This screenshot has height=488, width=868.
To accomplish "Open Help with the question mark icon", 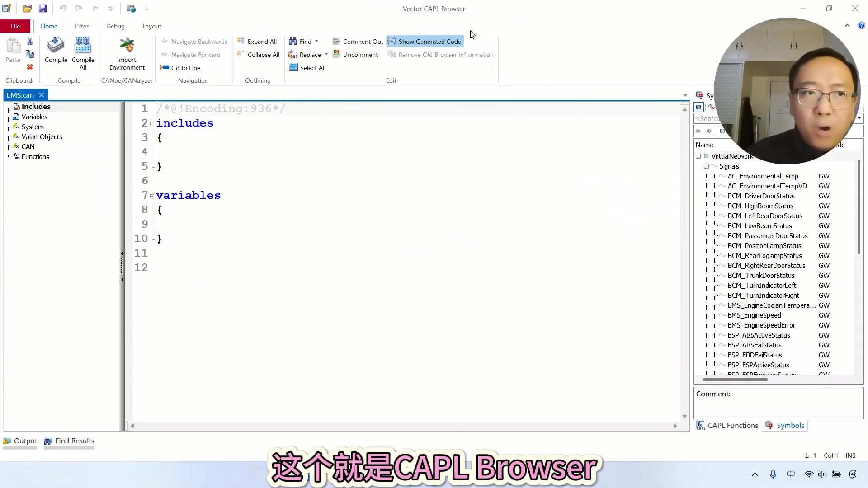I will pyautogui.click(x=862, y=26).
